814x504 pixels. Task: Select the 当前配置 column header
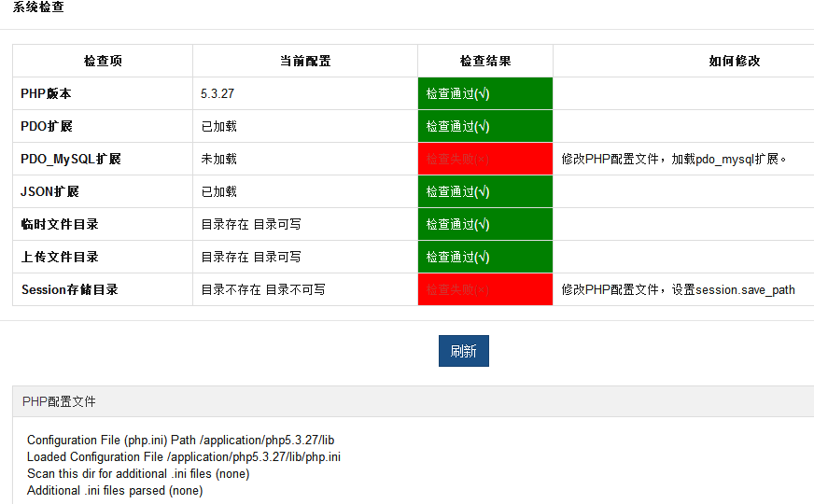point(305,62)
